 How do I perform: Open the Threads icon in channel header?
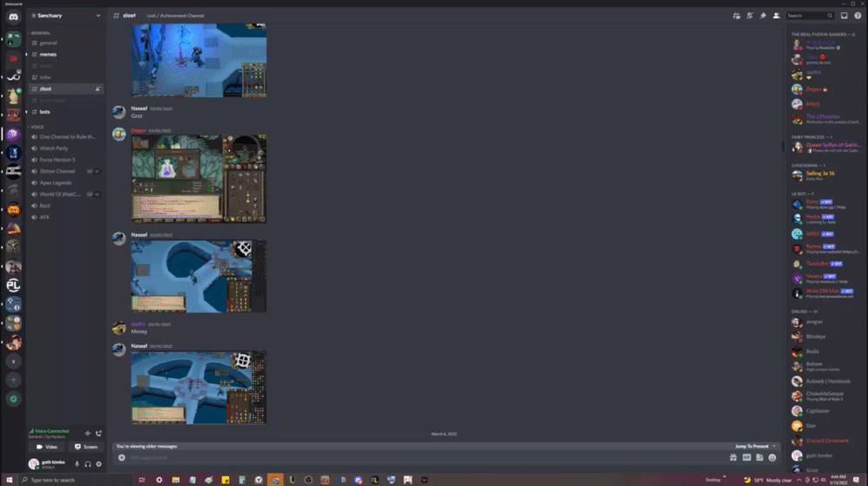point(736,16)
